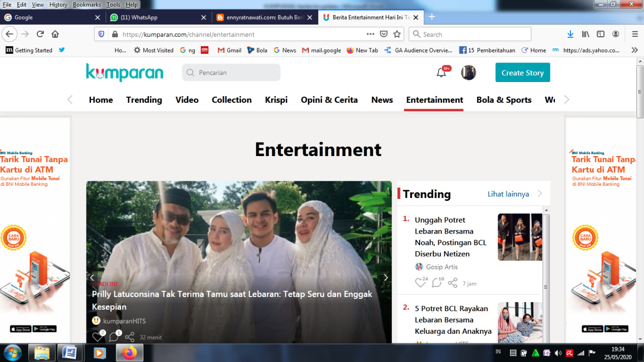Expand the bookmarks toolbar overflow chevron
This screenshot has width=644, height=362.
tap(635, 50)
